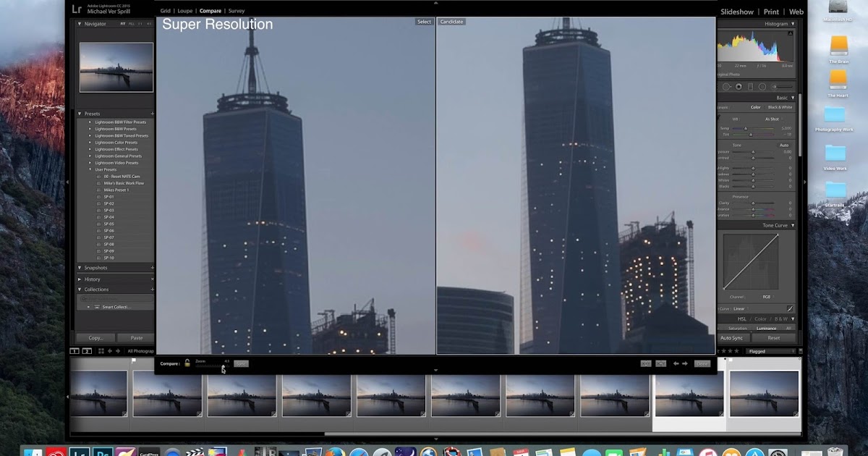
Task: Click the Auto Sync button
Action: pyautogui.click(x=732, y=338)
